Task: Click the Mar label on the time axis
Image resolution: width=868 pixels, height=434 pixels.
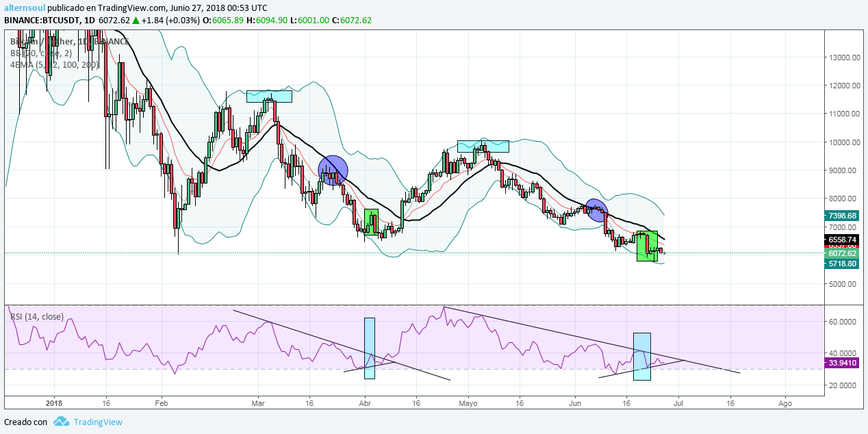Action: click(x=259, y=404)
